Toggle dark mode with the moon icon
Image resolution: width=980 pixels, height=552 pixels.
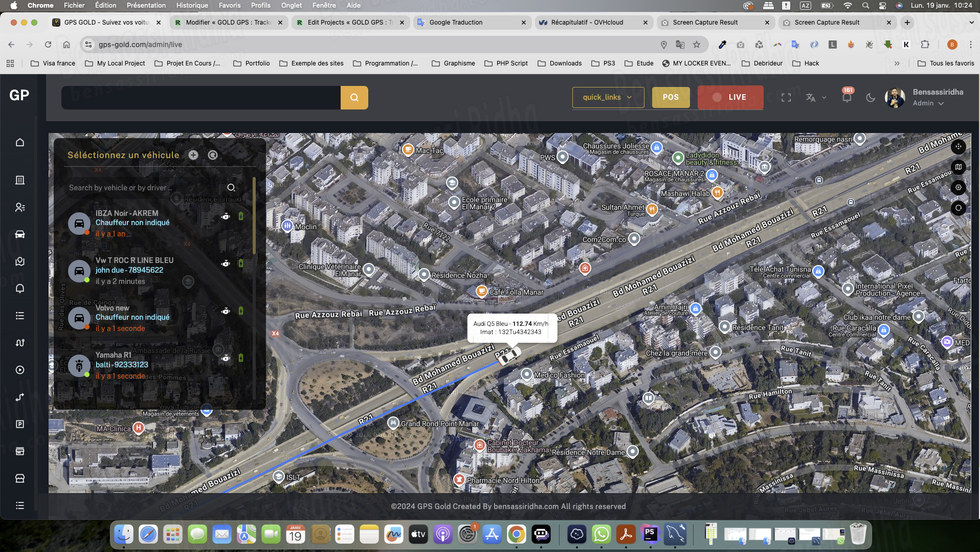tap(871, 97)
